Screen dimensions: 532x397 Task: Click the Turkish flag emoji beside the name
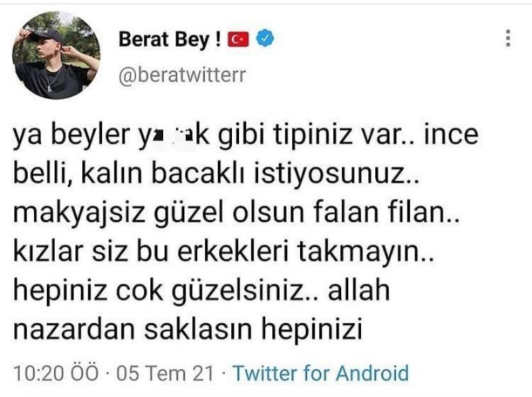[x=238, y=39]
